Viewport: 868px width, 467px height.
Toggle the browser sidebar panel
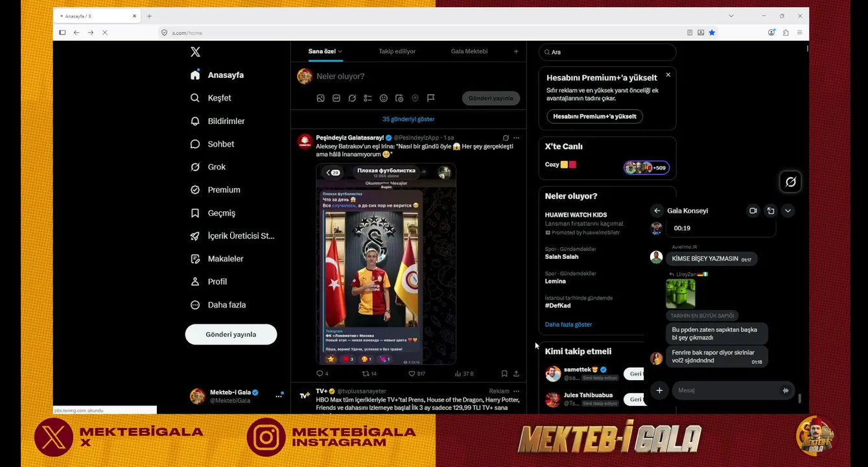pyautogui.click(x=62, y=32)
